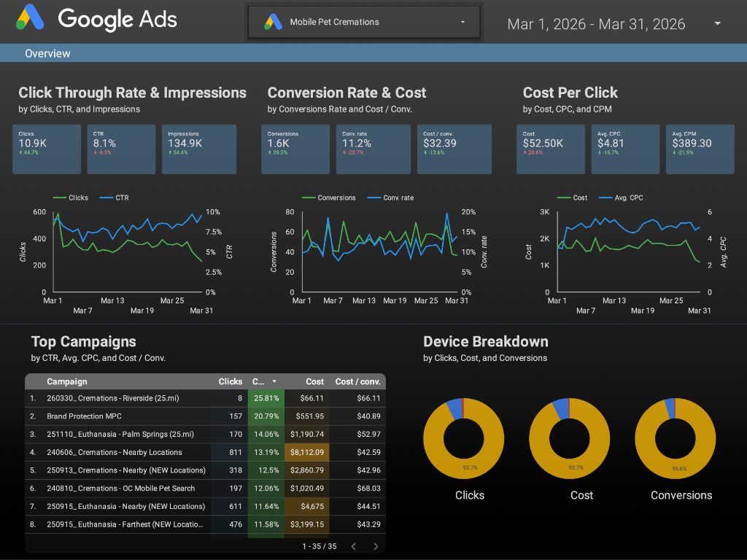This screenshot has height=560, width=747.
Task: Click the Click Through Rate & Impressions heading
Action: (x=133, y=93)
